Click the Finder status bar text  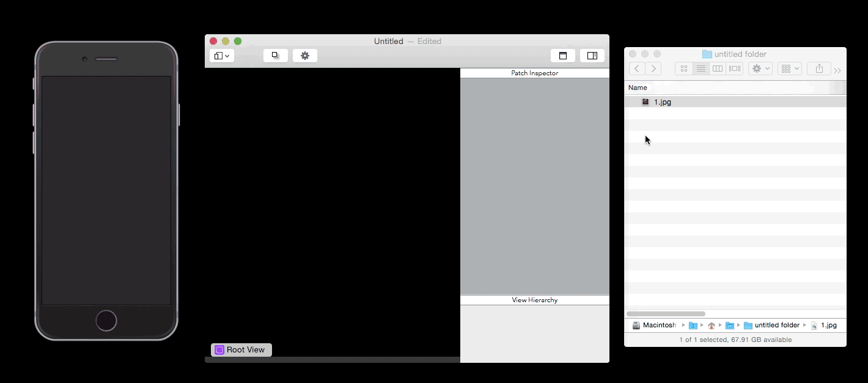click(x=735, y=340)
